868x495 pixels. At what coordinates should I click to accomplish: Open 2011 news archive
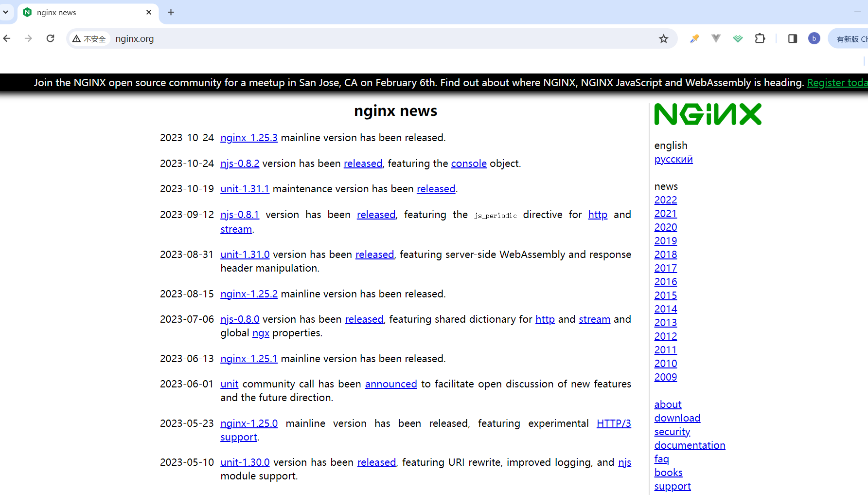(666, 350)
